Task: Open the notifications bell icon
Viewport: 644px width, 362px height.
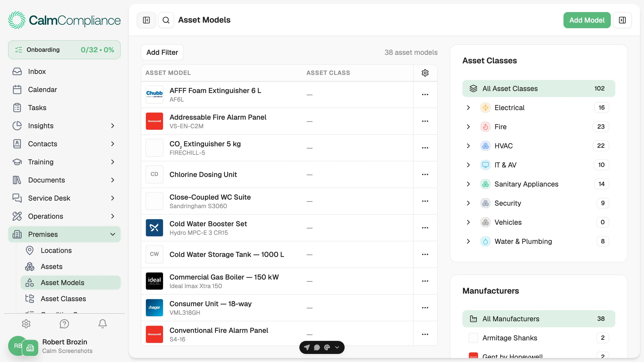Action: click(x=103, y=324)
